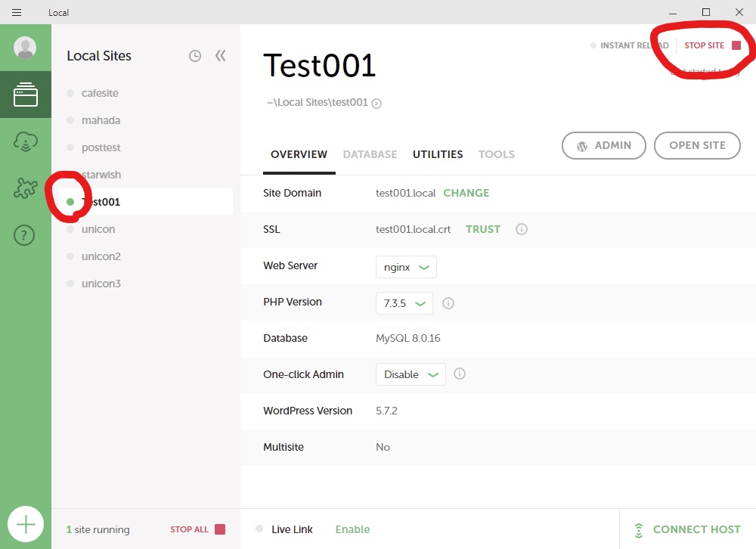This screenshot has height=549, width=756.
Task: Open site folder arrow next to path
Action: pyautogui.click(x=376, y=104)
